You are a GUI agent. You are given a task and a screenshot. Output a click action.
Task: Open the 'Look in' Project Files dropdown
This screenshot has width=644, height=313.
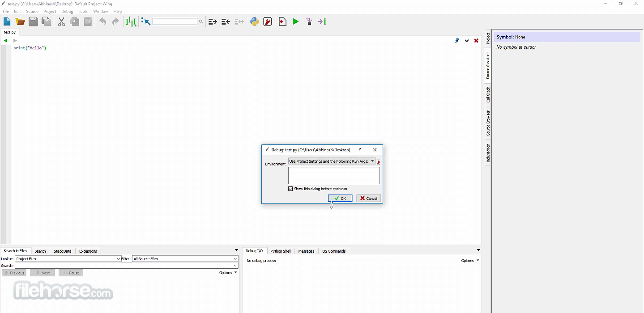tap(68, 259)
